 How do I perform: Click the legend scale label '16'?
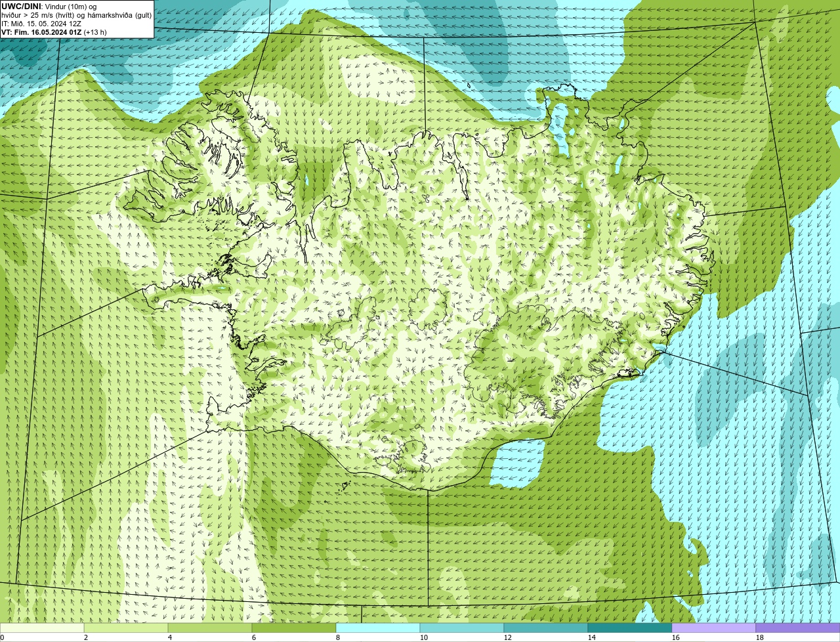(676, 637)
